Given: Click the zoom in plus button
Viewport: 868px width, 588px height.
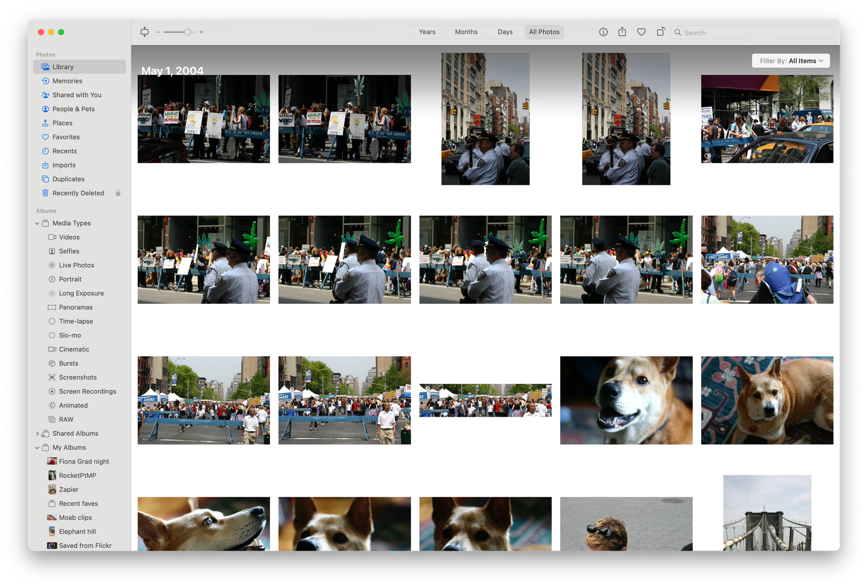Looking at the screenshot, I should pos(201,32).
